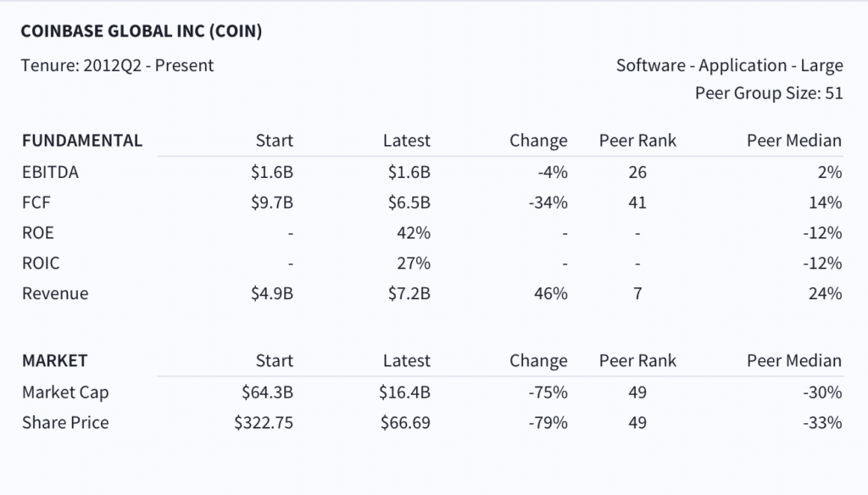Image resolution: width=868 pixels, height=495 pixels.
Task: Select the Revenue row label
Action: (55, 293)
